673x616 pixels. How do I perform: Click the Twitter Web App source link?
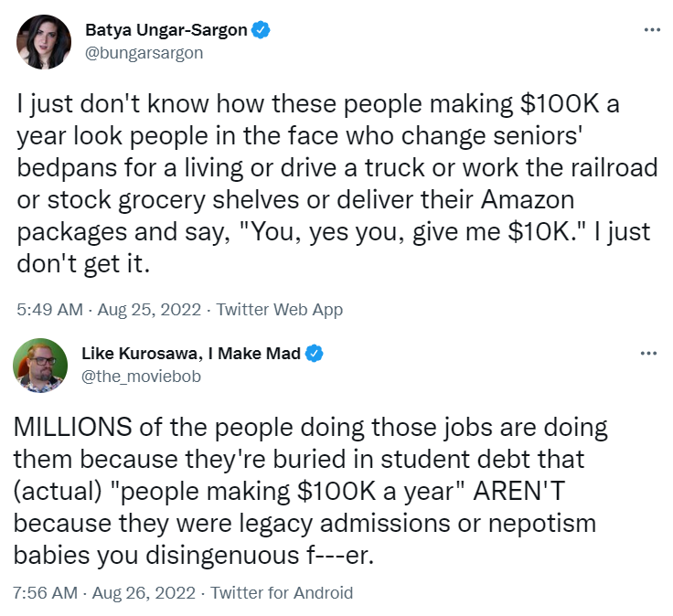(x=277, y=310)
